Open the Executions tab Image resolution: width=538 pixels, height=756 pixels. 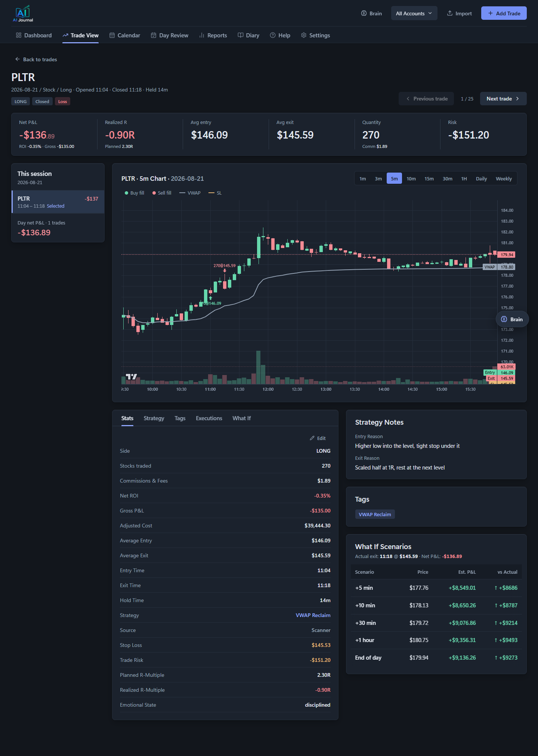pyautogui.click(x=209, y=418)
